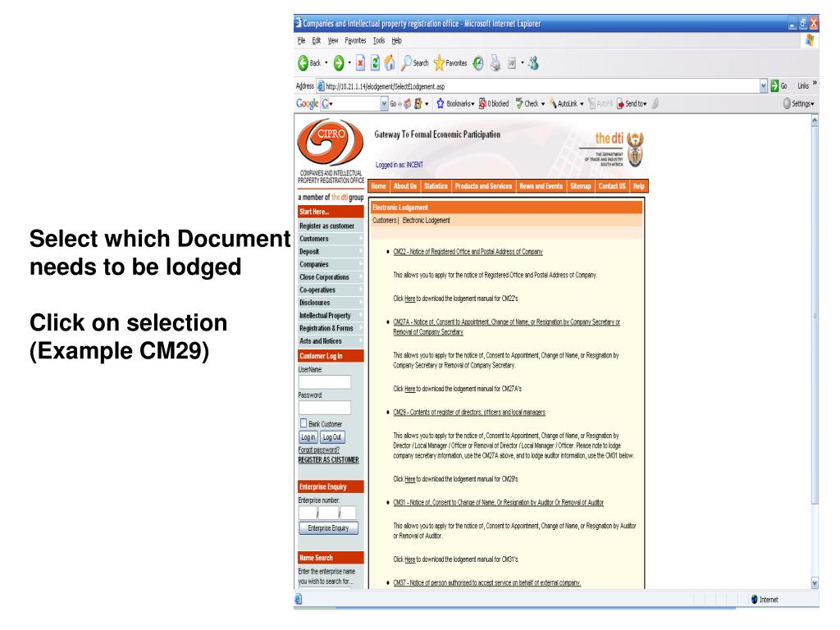Viewport: 840px width, 630px height.
Task: Open the View menu
Action: pyautogui.click(x=333, y=41)
